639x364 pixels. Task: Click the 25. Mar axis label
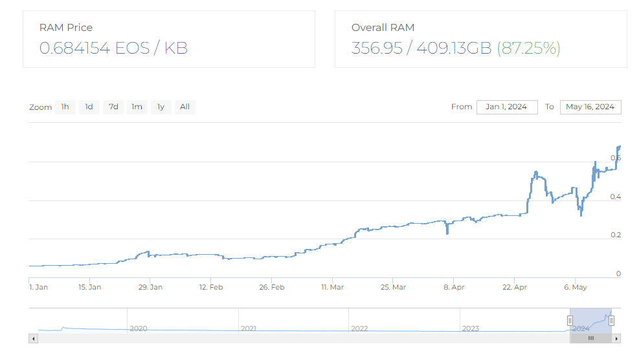pos(393,287)
